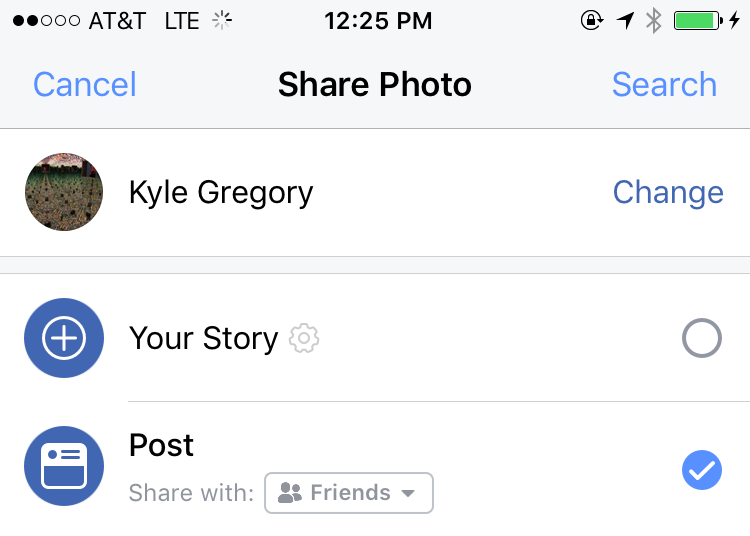Tap the Your Story label
Viewport: 750px width, 536px height.
pyautogui.click(x=203, y=339)
